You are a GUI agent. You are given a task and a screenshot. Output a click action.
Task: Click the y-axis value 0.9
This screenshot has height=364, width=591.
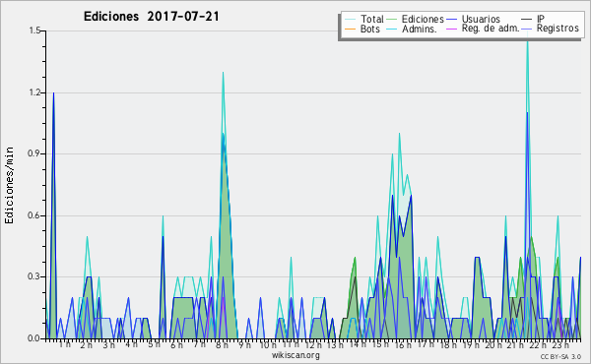(34, 153)
